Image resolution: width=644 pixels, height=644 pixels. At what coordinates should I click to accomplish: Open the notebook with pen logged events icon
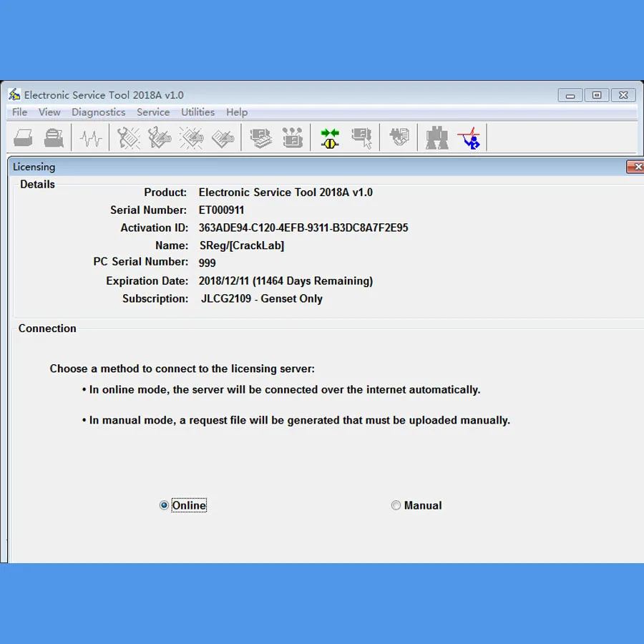[223, 138]
